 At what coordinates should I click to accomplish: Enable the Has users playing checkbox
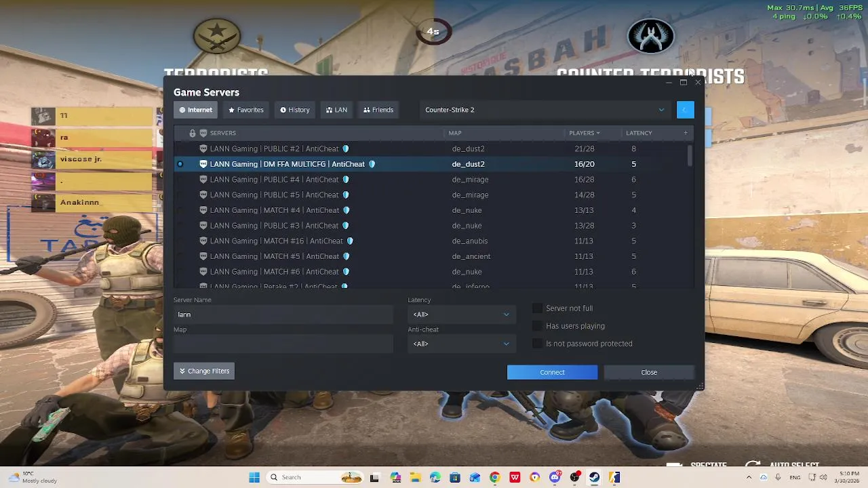[x=537, y=326]
